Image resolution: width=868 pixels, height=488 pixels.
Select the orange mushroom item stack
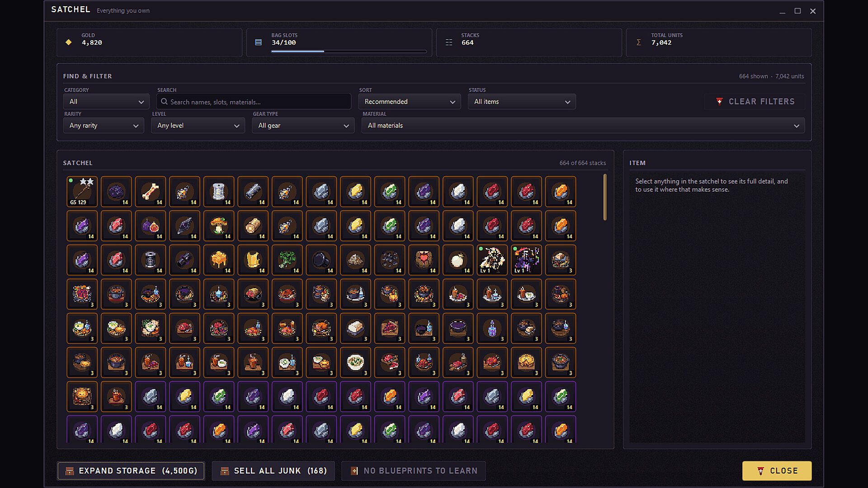click(x=219, y=226)
